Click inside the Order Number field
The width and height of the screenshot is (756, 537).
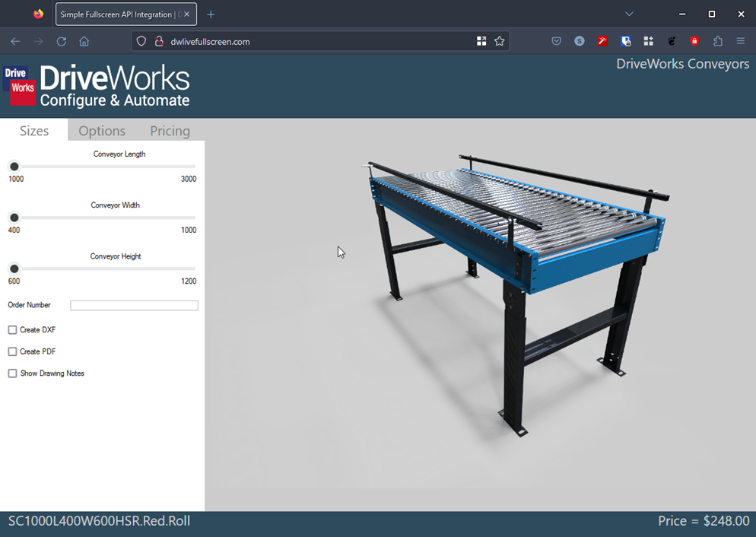(134, 305)
